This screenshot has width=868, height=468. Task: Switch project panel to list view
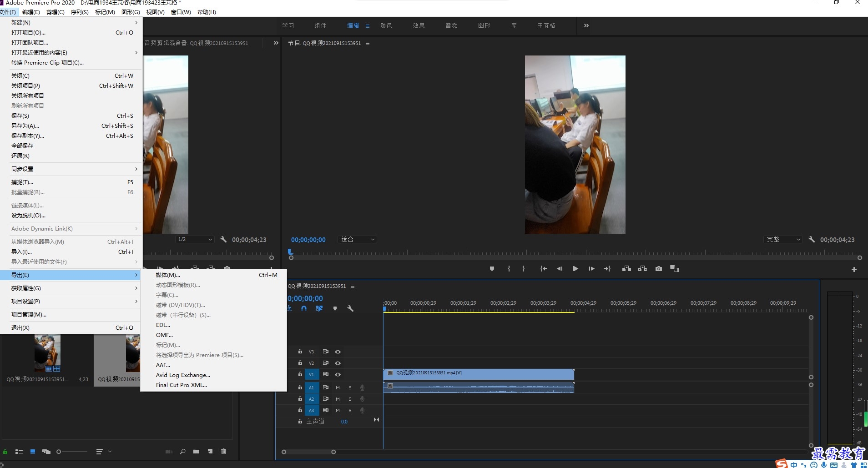[19, 452]
